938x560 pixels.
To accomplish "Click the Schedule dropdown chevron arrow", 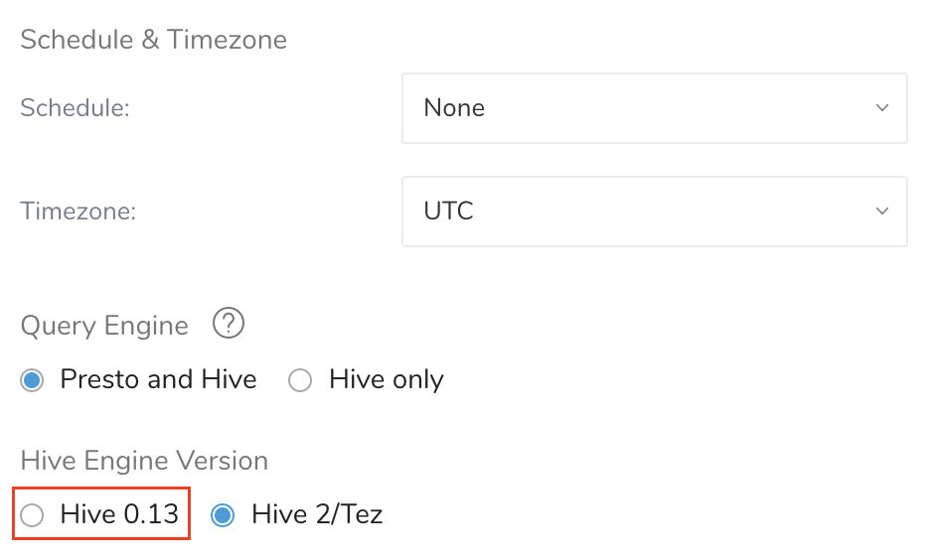I will (881, 107).
